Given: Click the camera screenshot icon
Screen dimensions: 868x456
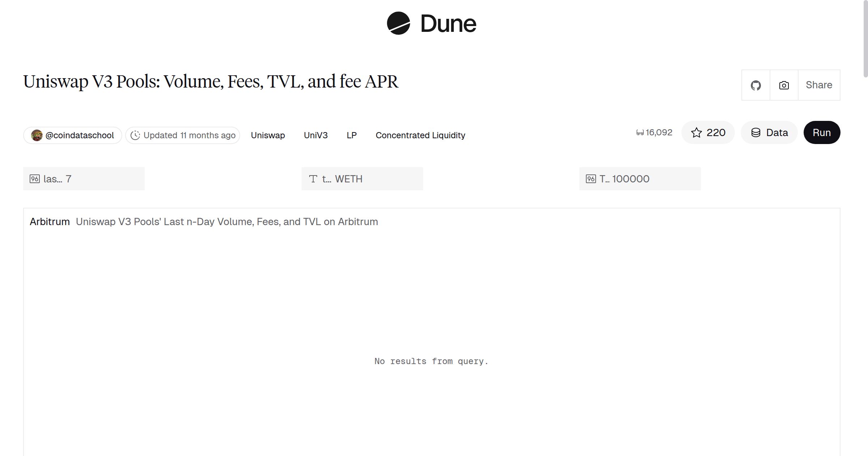Looking at the screenshot, I should click(x=783, y=85).
